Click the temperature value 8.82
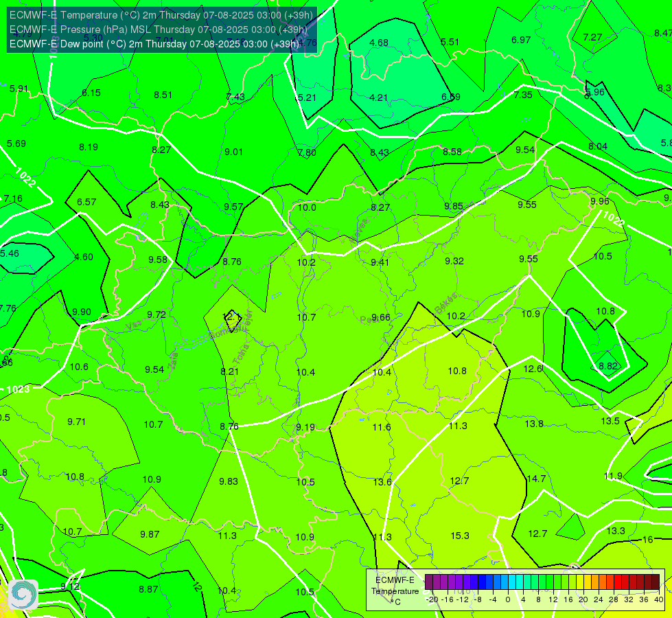672x618 pixels. [x=608, y=366]
